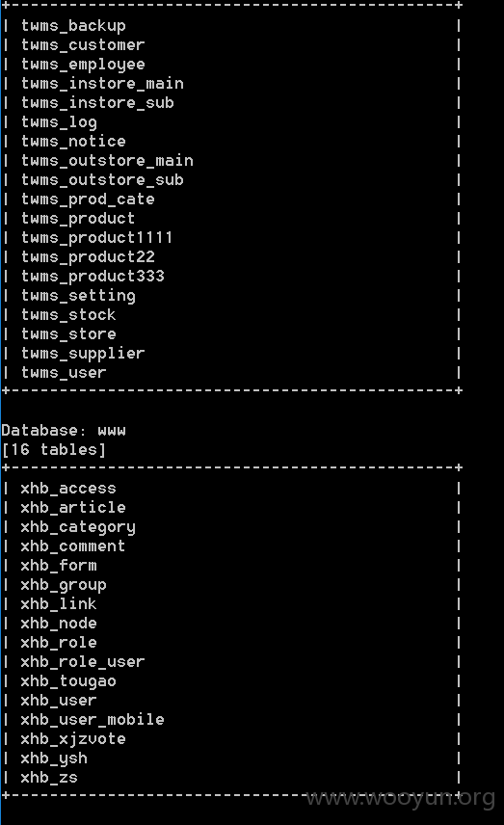Select twms_supplier table row
This screenshot has height=825, width=504.
(83, 354)
